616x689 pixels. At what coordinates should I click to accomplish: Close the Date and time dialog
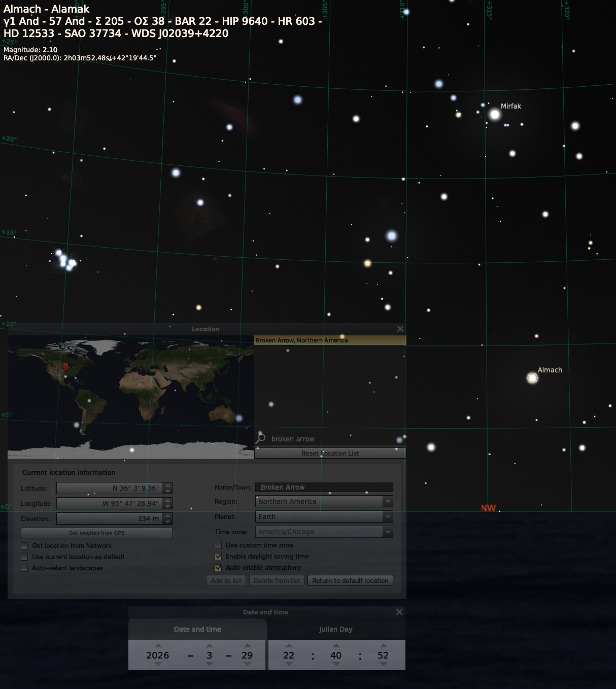click(399, 612)
